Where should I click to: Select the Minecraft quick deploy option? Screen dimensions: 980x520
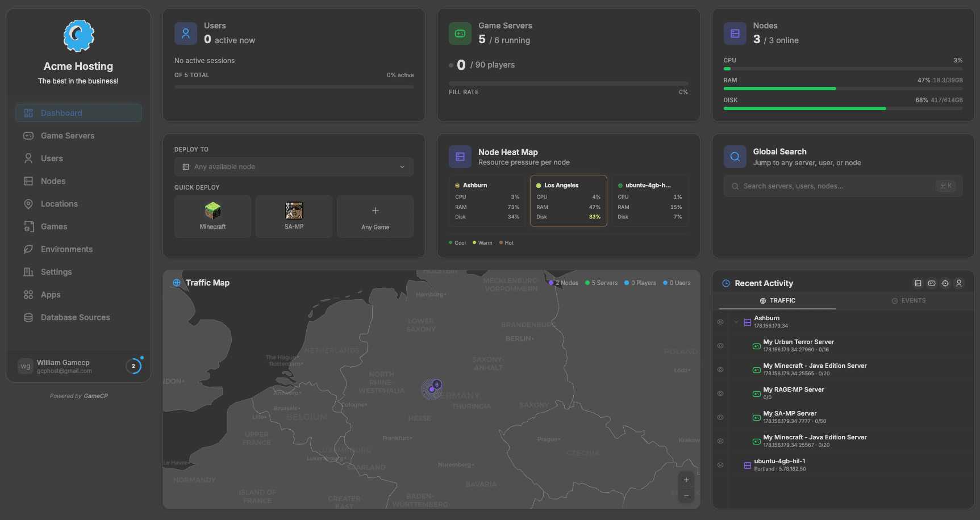coord(212,216)
